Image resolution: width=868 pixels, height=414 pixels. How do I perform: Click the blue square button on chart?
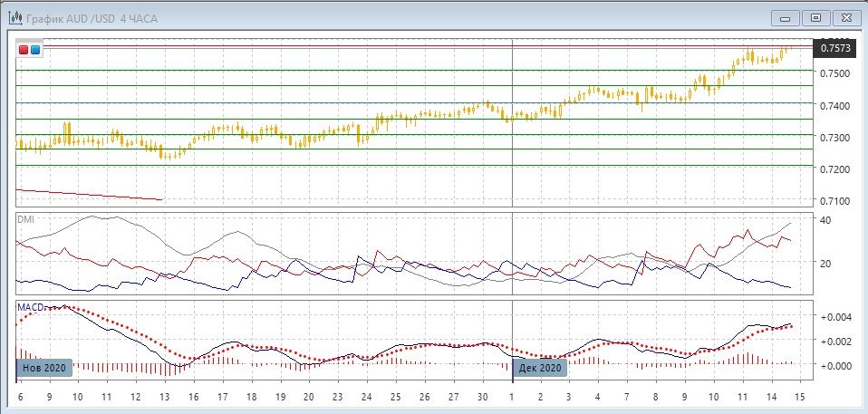click(x=35, y=50)
